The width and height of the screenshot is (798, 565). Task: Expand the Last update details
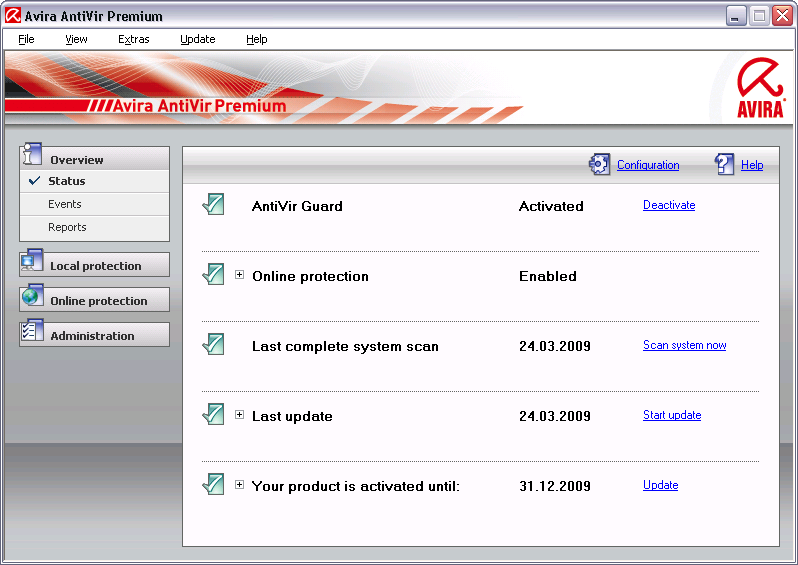click(x=240, y=415)
